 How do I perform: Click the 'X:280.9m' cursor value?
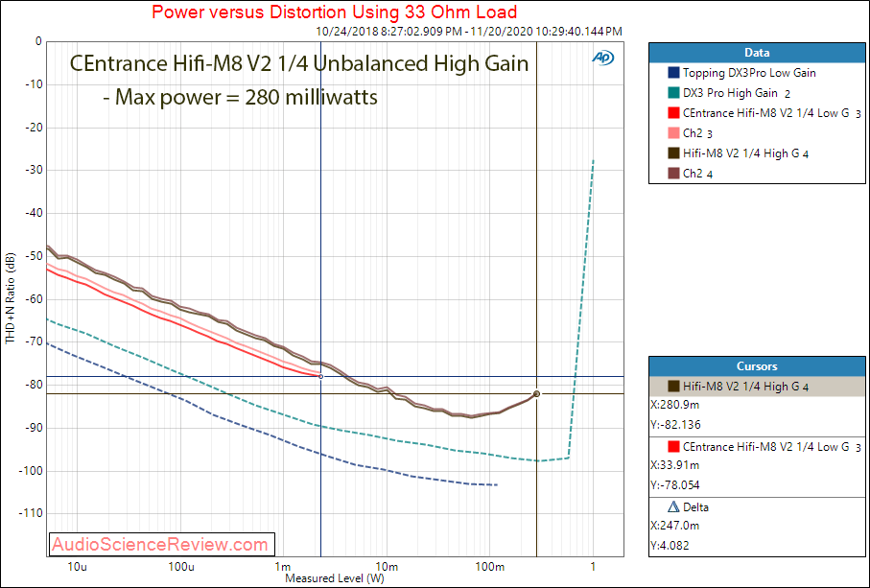click(x=675, y=405)
